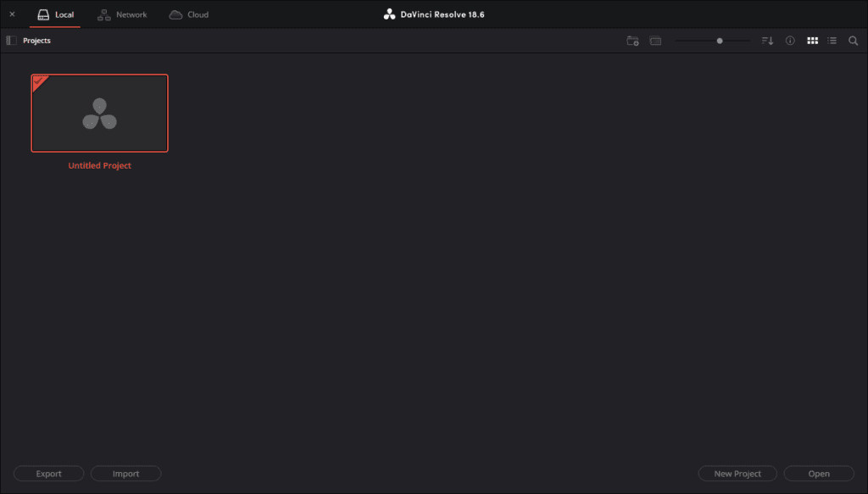Switch to thumbnail grid view
The image size is (868, 494).
coord(812,41)
